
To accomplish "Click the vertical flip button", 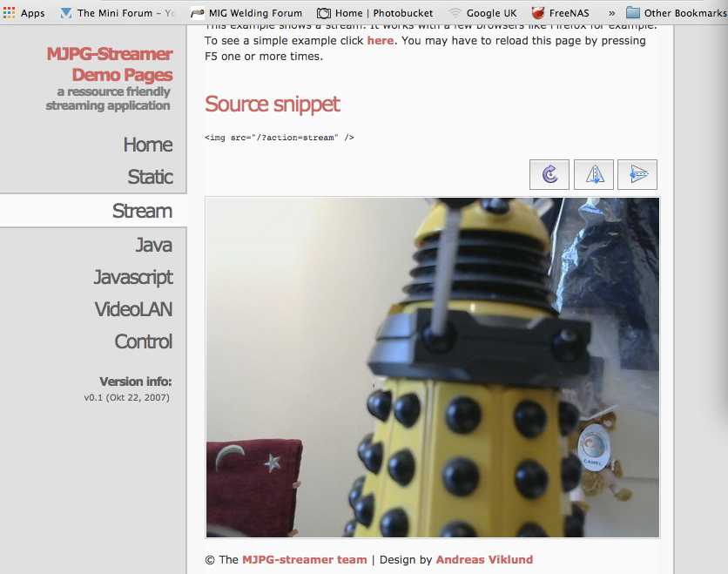I will pyautogui.click(x=637, y=174).
